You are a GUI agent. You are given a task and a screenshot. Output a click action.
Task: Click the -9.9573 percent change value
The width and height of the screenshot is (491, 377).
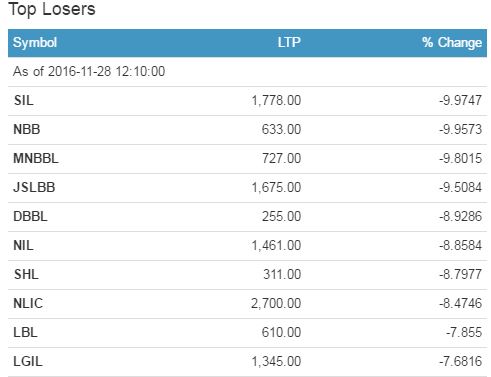[460, 129]
